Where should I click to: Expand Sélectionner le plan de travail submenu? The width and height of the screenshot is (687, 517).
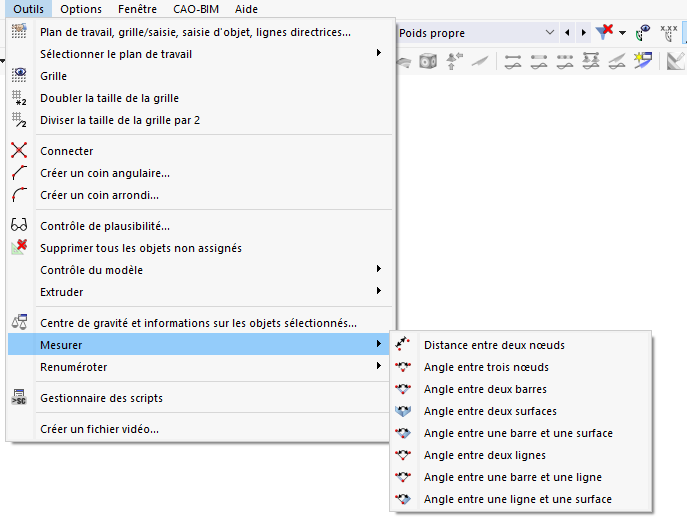point(379,53)
